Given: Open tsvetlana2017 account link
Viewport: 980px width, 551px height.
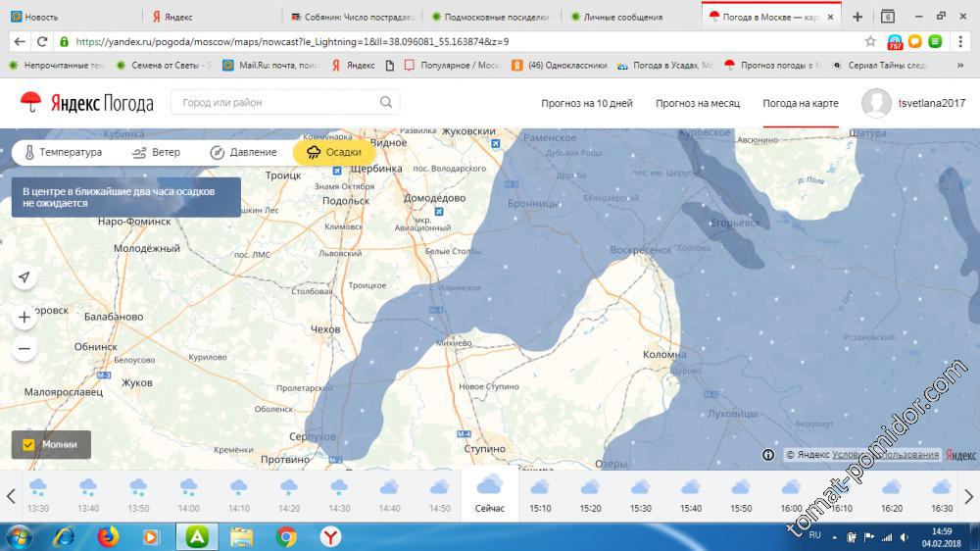Looking at the screenshot, I should (931, 103).
